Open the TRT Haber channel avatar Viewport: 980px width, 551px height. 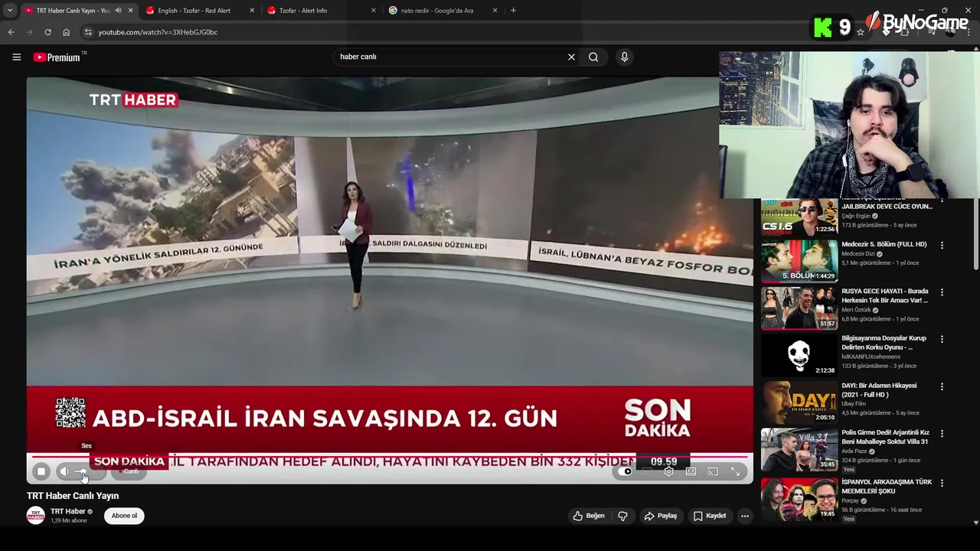click(36, 516)
